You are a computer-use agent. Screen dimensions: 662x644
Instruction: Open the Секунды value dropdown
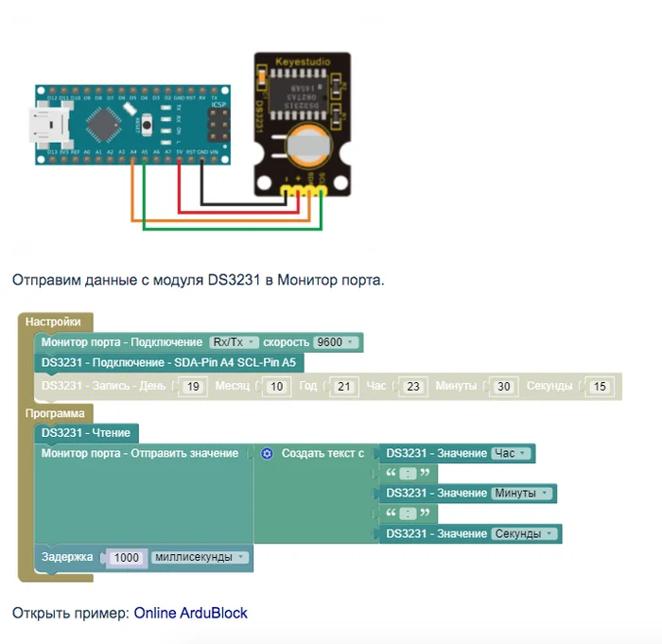pos(524,533)
